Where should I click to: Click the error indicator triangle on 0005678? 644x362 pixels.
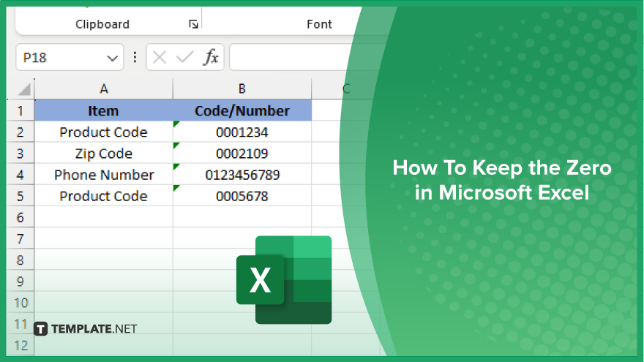coord(176,188)
